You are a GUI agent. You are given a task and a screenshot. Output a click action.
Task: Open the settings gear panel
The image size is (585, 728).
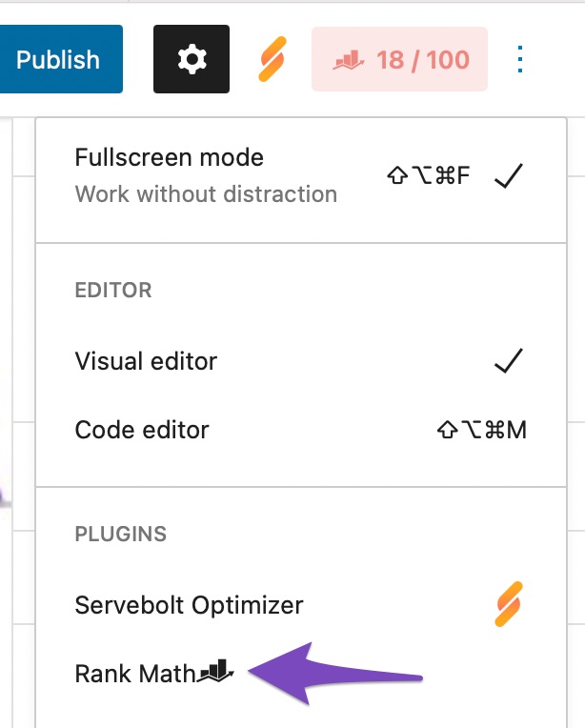192,59
